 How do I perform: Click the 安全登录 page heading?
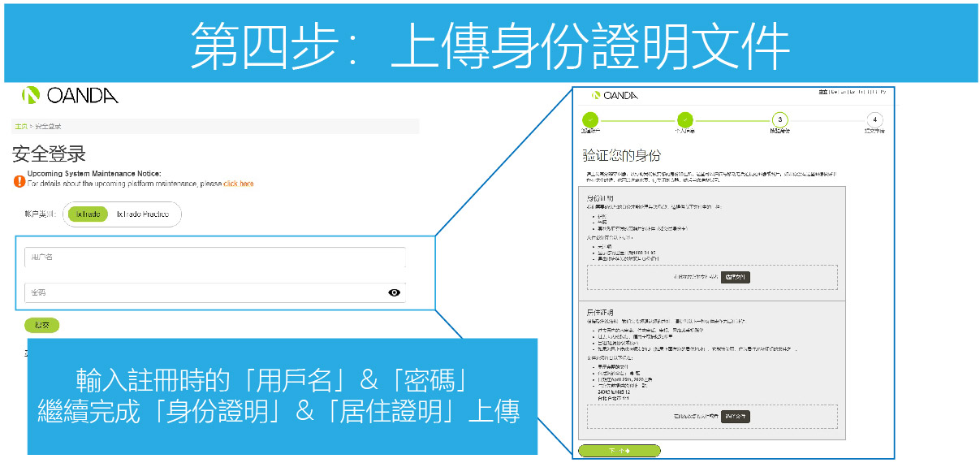pos(49,154)
